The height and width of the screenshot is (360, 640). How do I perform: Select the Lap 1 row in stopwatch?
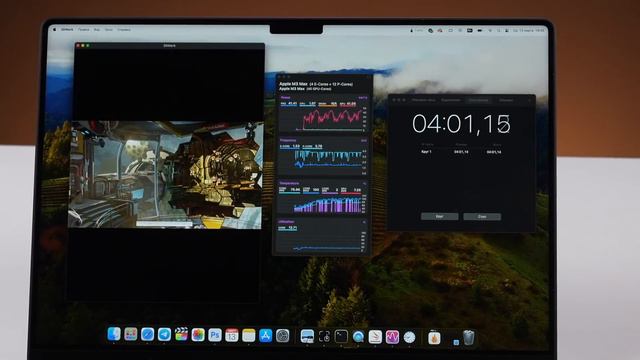coord(461,152)
